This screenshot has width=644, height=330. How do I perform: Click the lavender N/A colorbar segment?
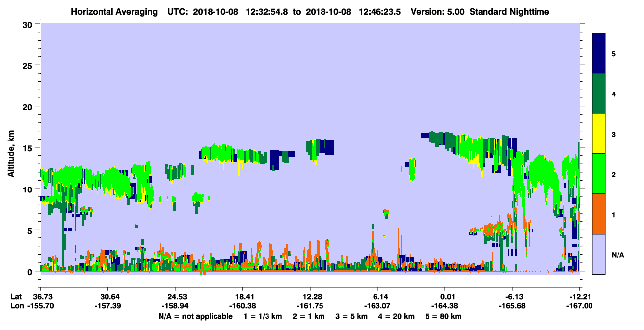click(x=599, y=254)
